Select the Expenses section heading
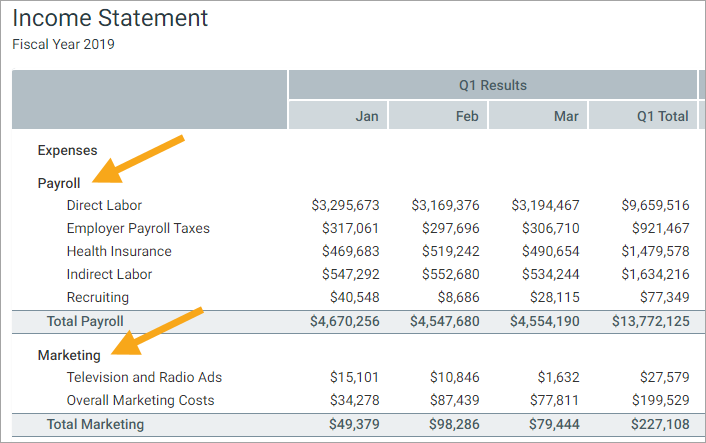706x443 pixels. tap(67, 150)
